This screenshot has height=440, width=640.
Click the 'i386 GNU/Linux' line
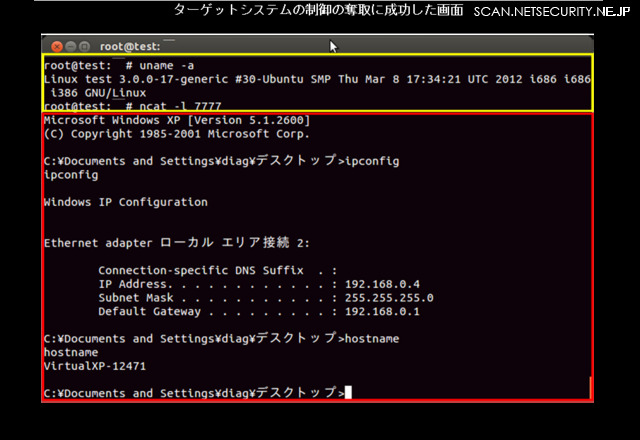coord(98,93)
